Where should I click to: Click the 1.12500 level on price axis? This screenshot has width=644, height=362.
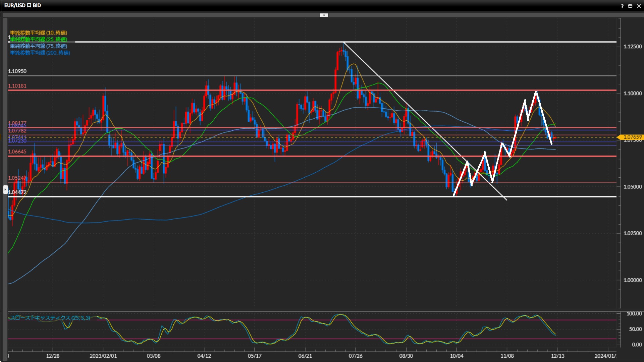(632, 47)
